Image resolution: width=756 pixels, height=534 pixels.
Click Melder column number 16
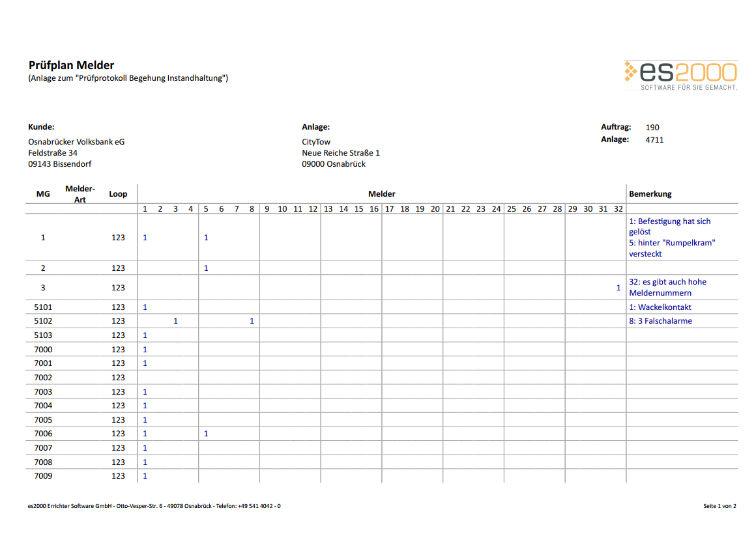click(373, 208)
